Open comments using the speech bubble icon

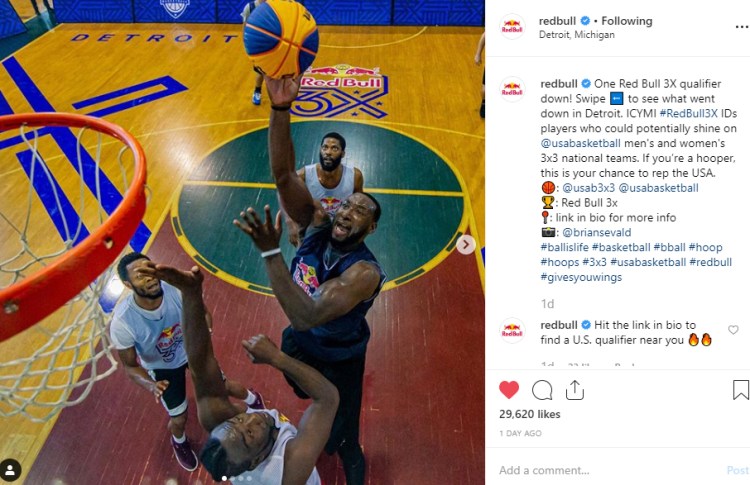pyautogui.click(x=542, y=390)
